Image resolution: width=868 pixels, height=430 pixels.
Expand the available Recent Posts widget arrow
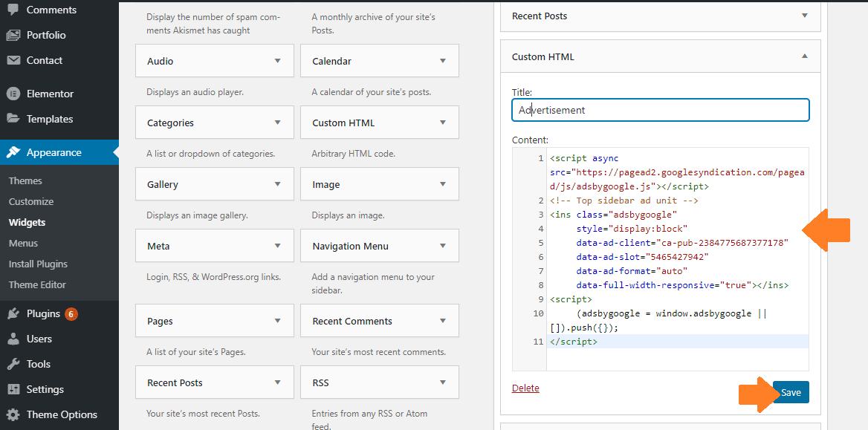[x=277, y=382]
